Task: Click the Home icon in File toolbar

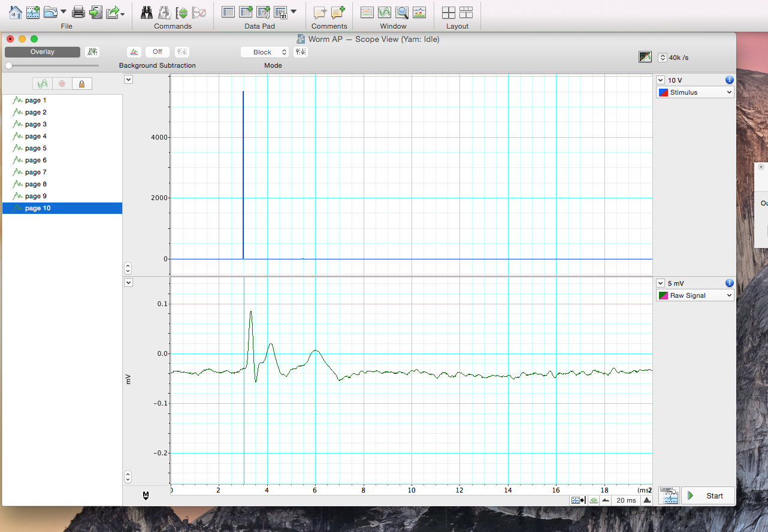Action: (x=16, y=11)
